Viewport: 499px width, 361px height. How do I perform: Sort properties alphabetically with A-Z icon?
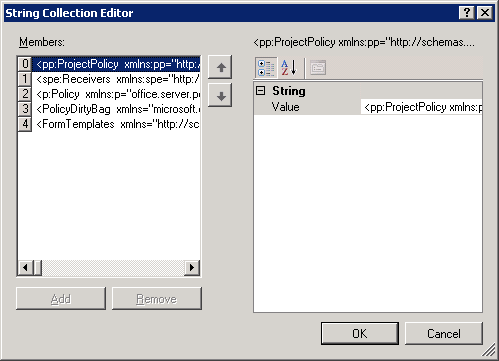coord(288,68)
